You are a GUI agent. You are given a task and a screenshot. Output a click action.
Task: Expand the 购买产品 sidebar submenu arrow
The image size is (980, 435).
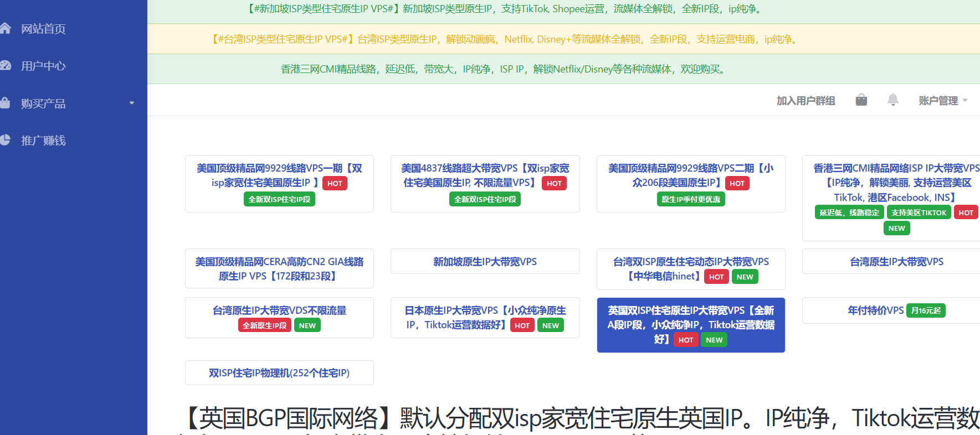(132, 103)
